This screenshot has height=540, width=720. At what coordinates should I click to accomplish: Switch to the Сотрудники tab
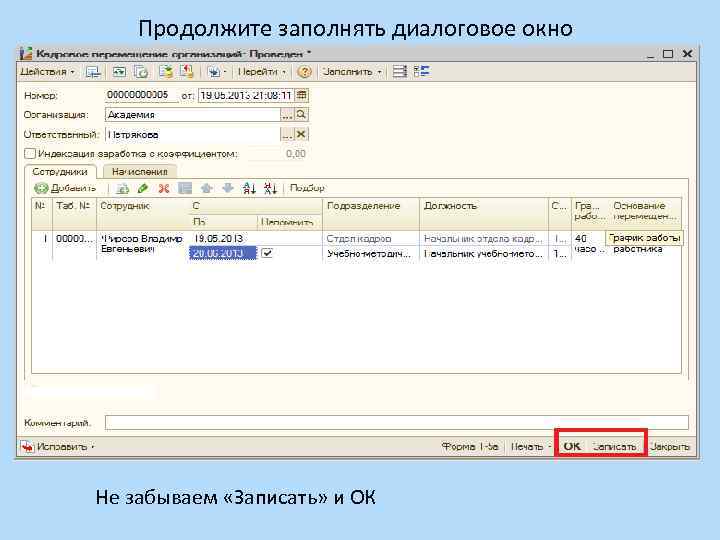coord(60,172)
